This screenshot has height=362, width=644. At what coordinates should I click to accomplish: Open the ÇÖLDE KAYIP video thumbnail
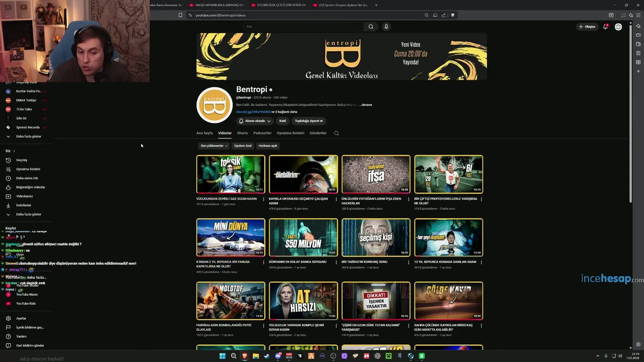449,301
